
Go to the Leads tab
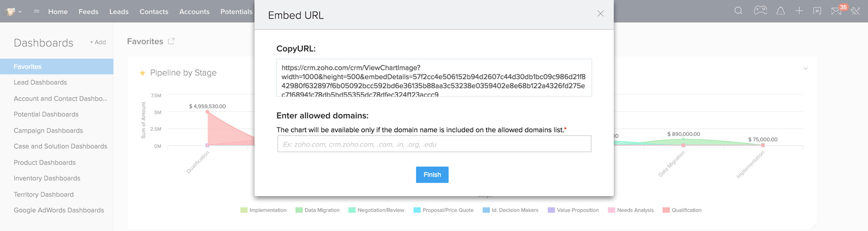(x=119, y=12)
